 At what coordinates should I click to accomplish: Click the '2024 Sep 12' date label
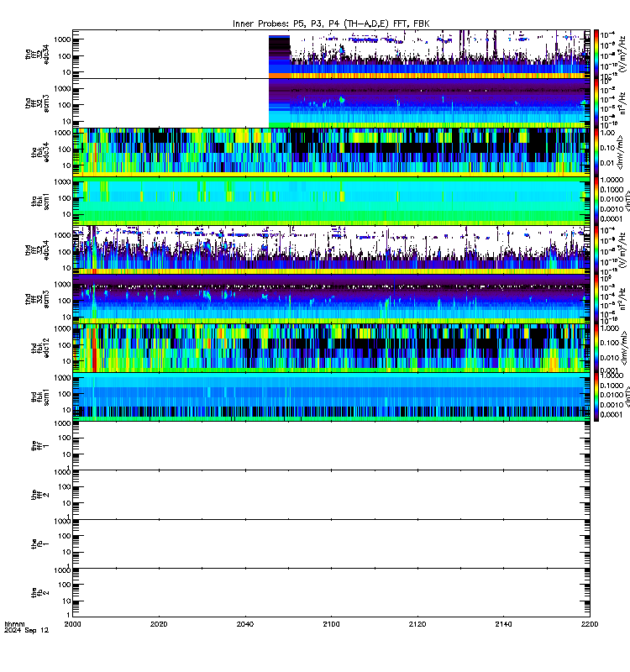26,631
